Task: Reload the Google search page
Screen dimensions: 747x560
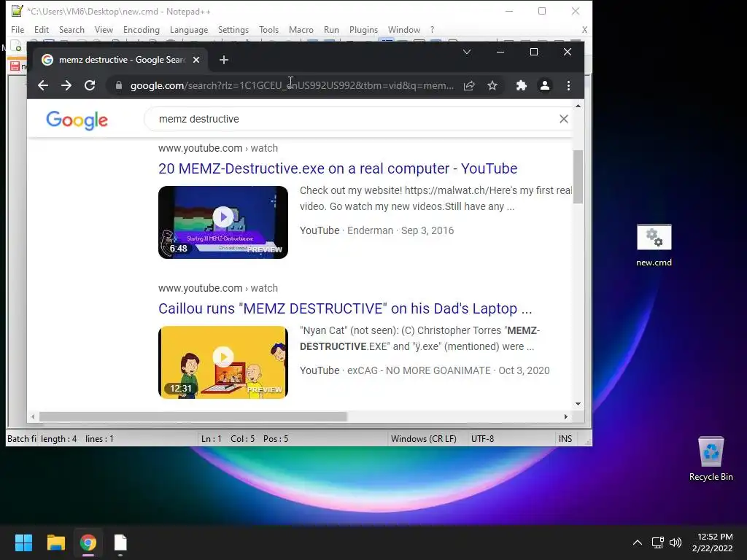Action: (x=90, y=86)
